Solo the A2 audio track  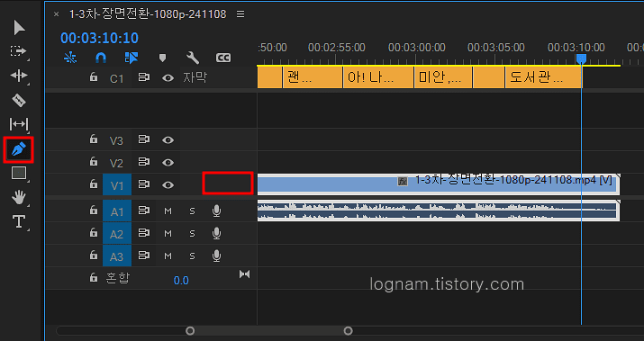pos(192,234)
